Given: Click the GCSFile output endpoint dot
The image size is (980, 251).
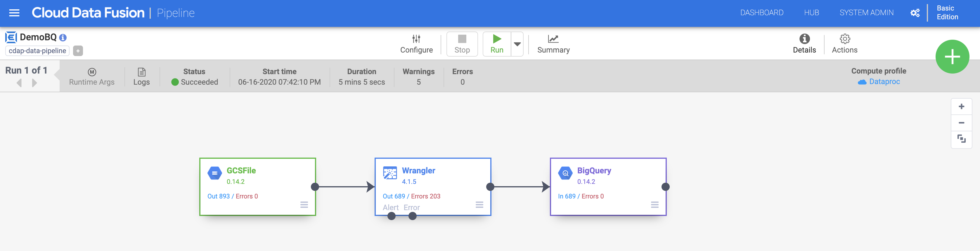Looking at the screenshot, I should (315, 187).
